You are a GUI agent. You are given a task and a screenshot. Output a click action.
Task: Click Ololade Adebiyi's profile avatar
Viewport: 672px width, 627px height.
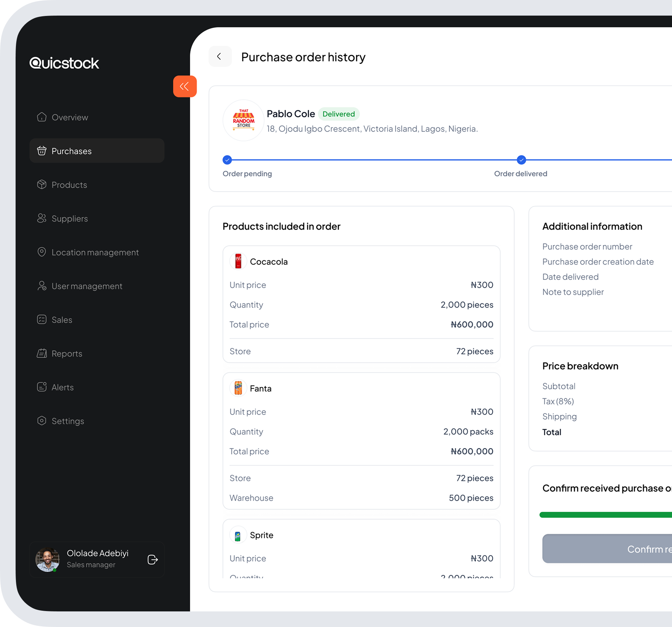point(47,559)
